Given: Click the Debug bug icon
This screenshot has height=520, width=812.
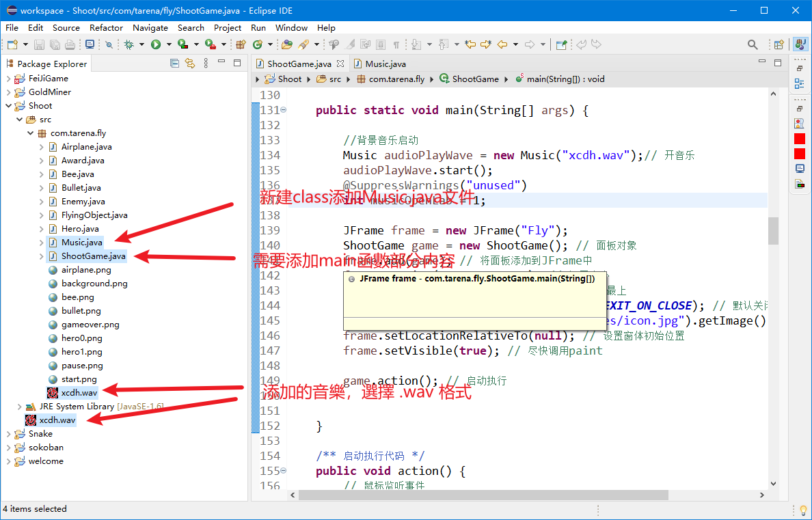Looking at the screenshot, I should (129, 44).
